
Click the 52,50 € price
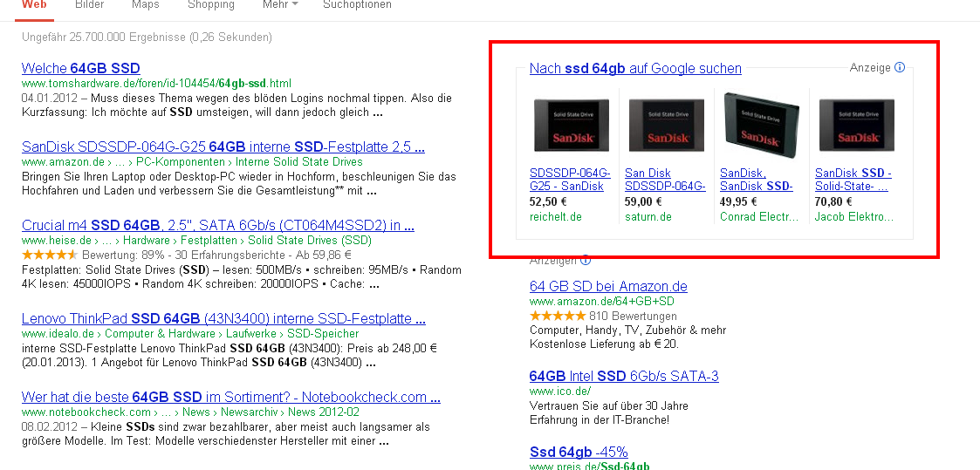pyautogui.click(x=548, y=201)
